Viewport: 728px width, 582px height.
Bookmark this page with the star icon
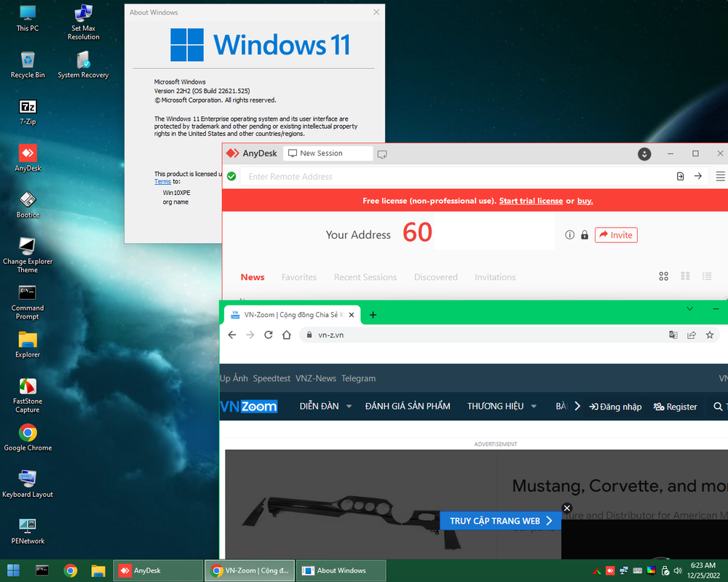click(x=709, y=335)
